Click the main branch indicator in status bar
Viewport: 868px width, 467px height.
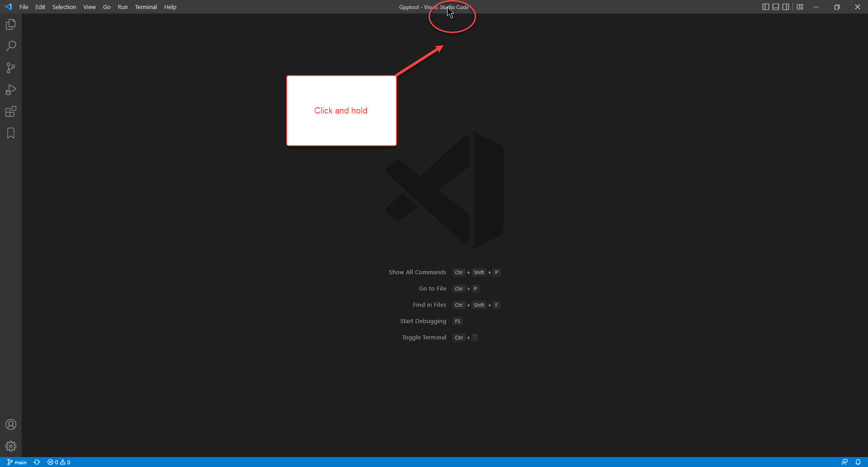point(17,462)
